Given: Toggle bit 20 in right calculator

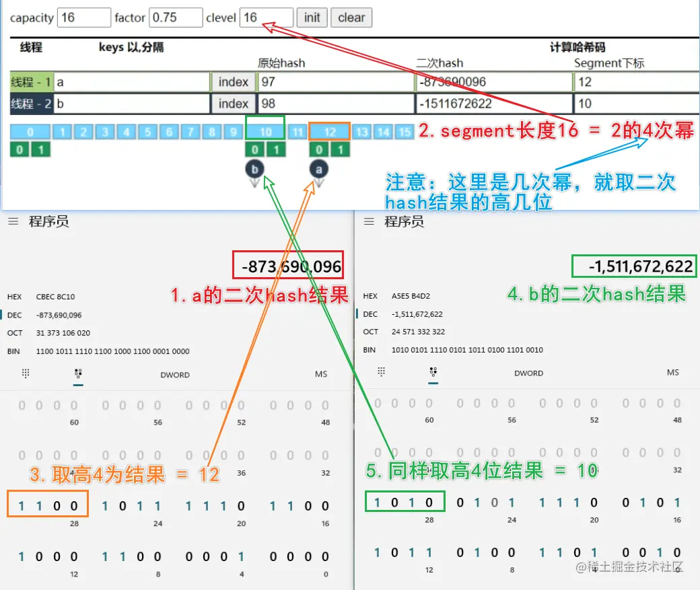Looking at the screenshot, I should [x=594, y=503].
